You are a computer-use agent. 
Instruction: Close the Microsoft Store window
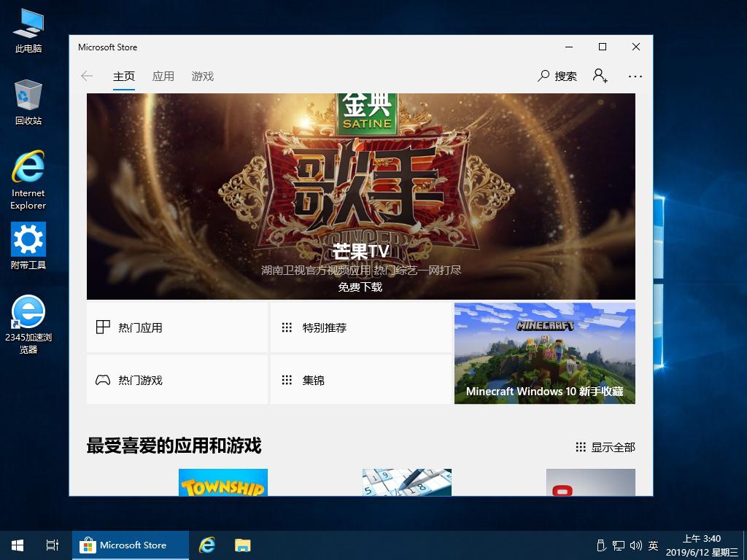[636, 47]
